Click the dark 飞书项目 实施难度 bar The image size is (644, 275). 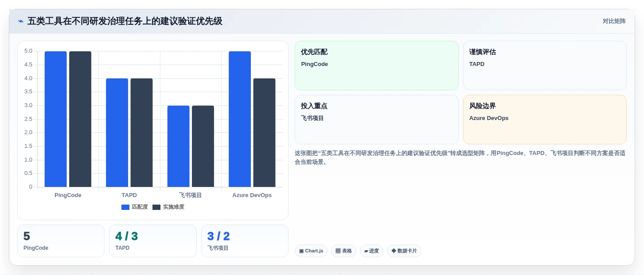pos(203,146)
